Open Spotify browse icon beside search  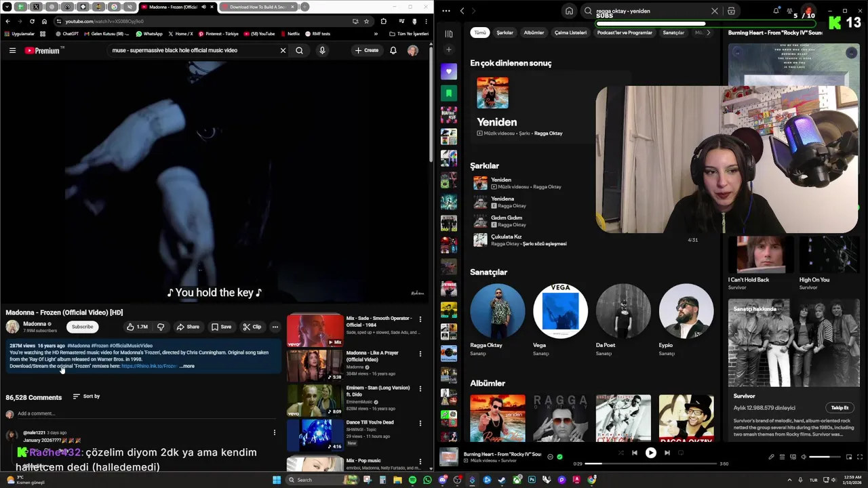[x=731, y=11]
